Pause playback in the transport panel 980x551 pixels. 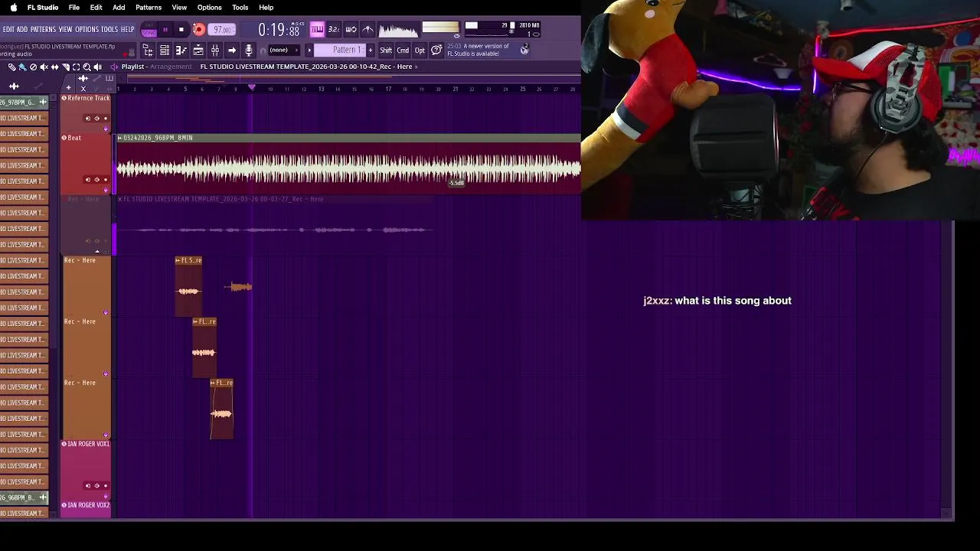[x=165, y=30]
